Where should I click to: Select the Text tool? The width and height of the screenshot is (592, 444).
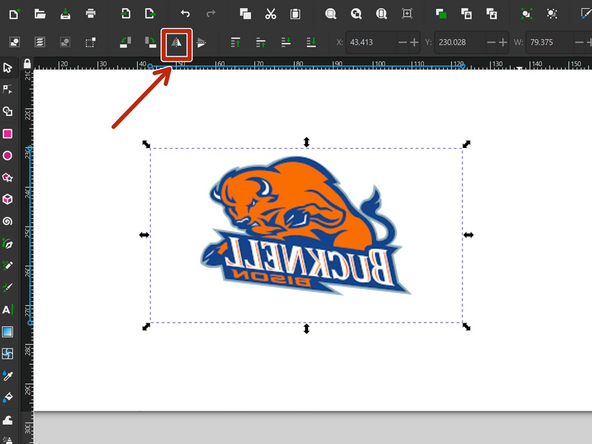[x=8, y=310]
